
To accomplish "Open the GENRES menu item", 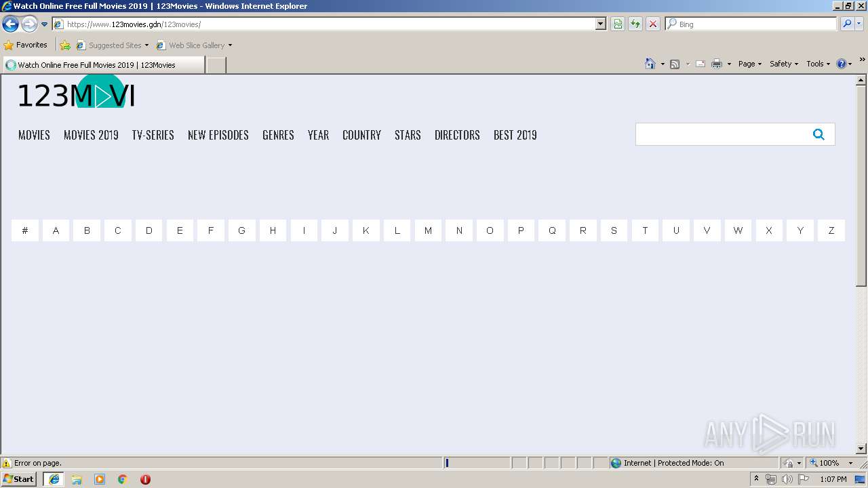I will pos(278,135).
